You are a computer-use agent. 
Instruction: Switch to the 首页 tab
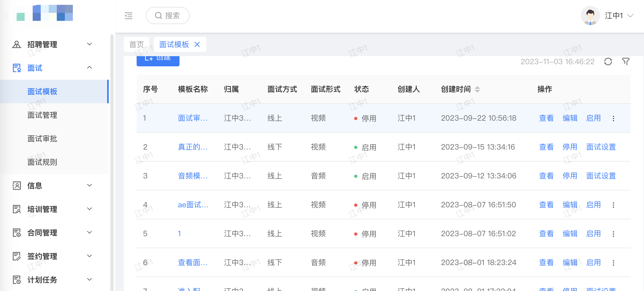coord(137,44)
